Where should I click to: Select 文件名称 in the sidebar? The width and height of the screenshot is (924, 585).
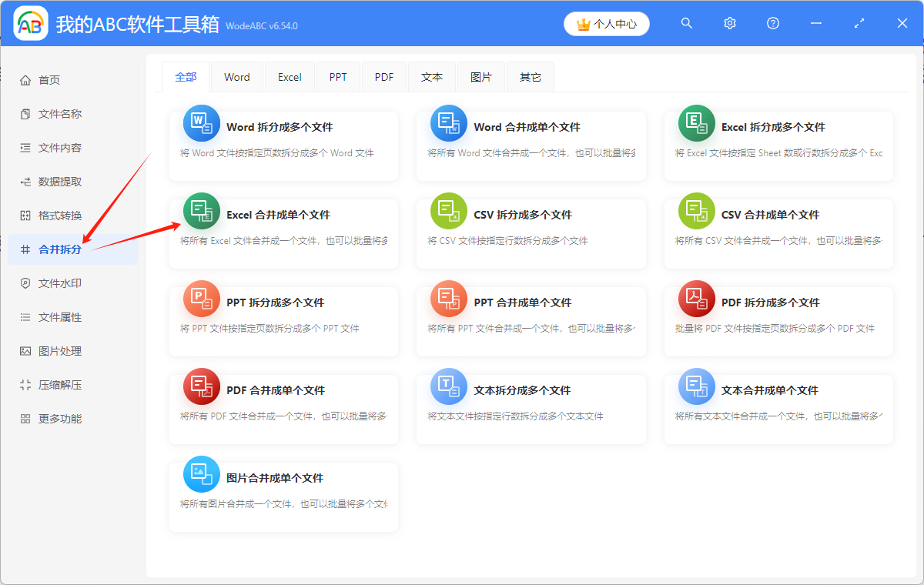[x=54, y=113]
